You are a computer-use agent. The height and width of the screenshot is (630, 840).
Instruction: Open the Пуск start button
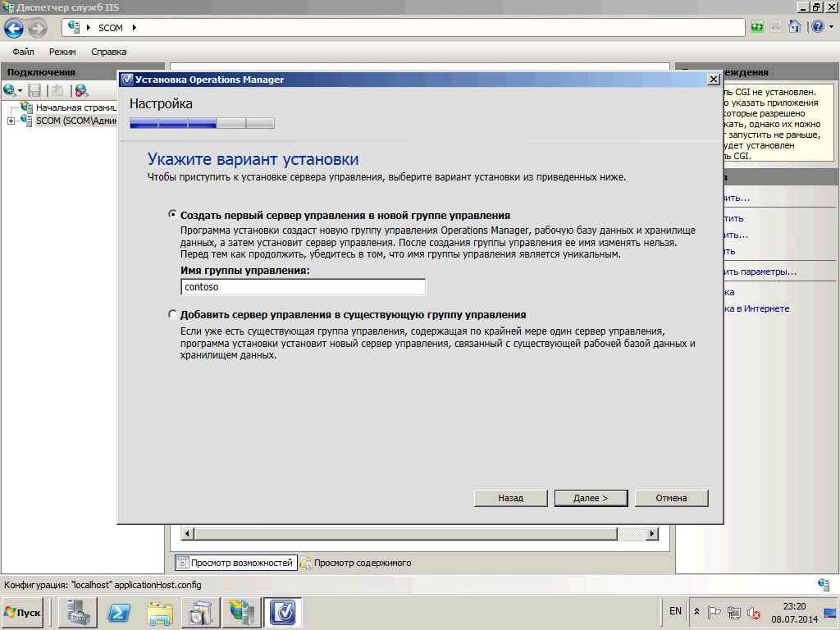[22, 612]
